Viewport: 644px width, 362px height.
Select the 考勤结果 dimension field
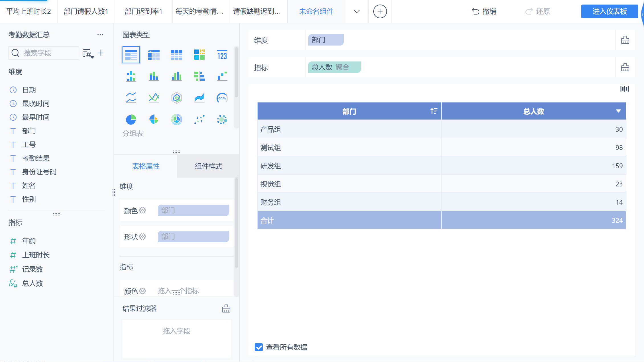click(x=36, y=158)
